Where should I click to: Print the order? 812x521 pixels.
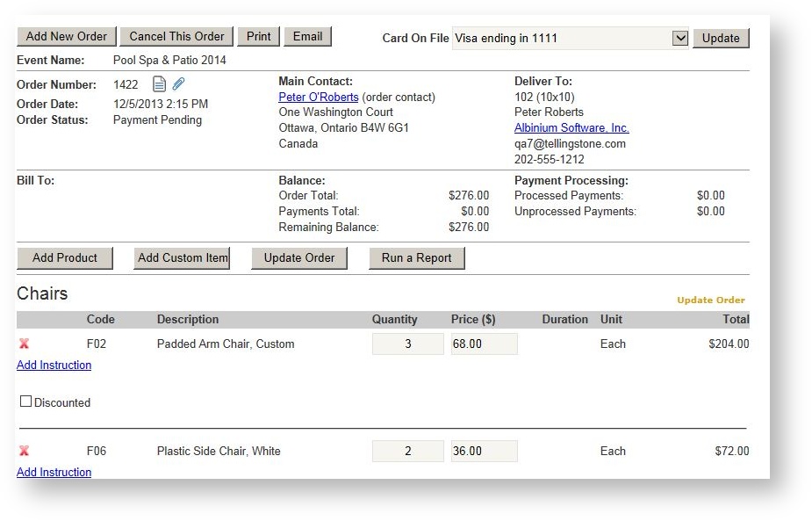pos(258,36)
